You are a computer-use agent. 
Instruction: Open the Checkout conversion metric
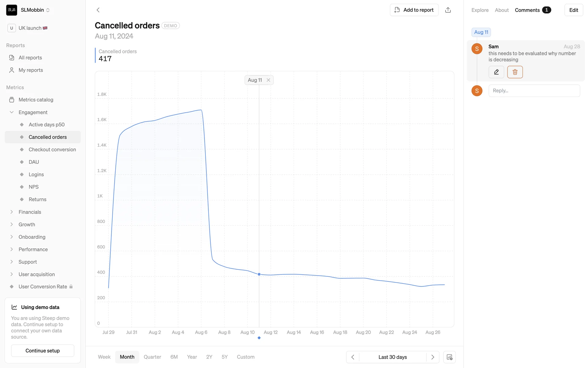52,150
